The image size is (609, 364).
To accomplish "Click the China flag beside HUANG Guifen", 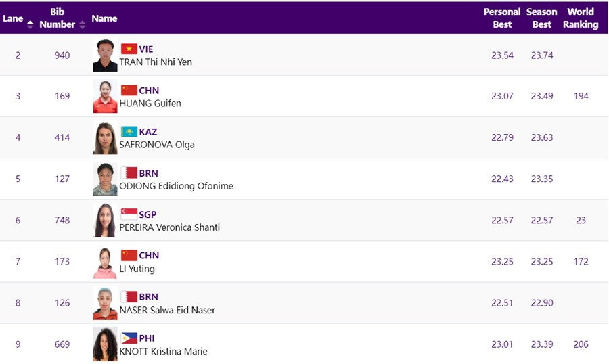I will [x=129, y=90].
